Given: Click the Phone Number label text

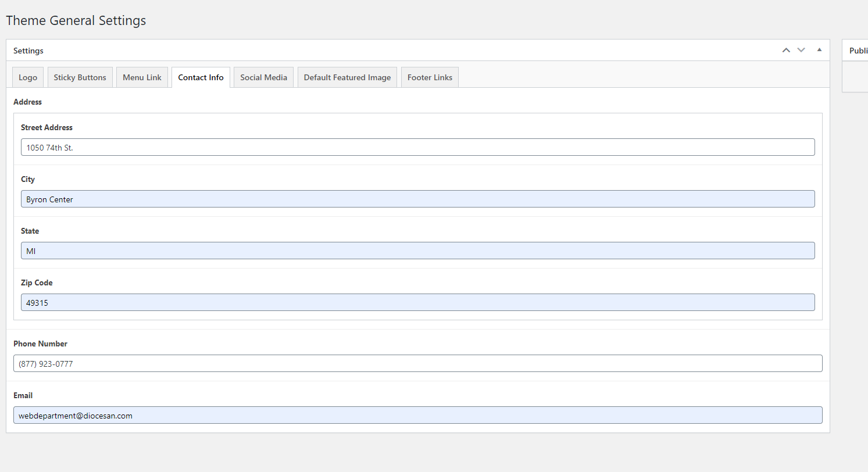Looking at the screenshot, I should click(40, 344).
